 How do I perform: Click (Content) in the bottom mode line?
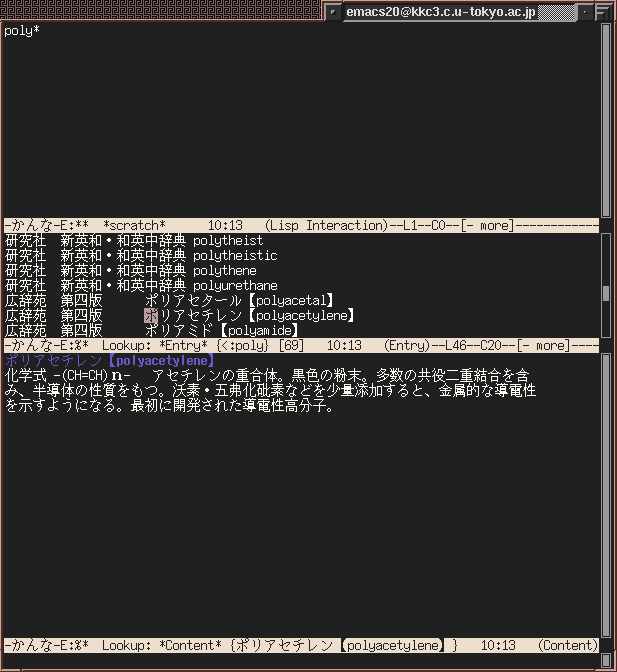[x=568, y=645]
